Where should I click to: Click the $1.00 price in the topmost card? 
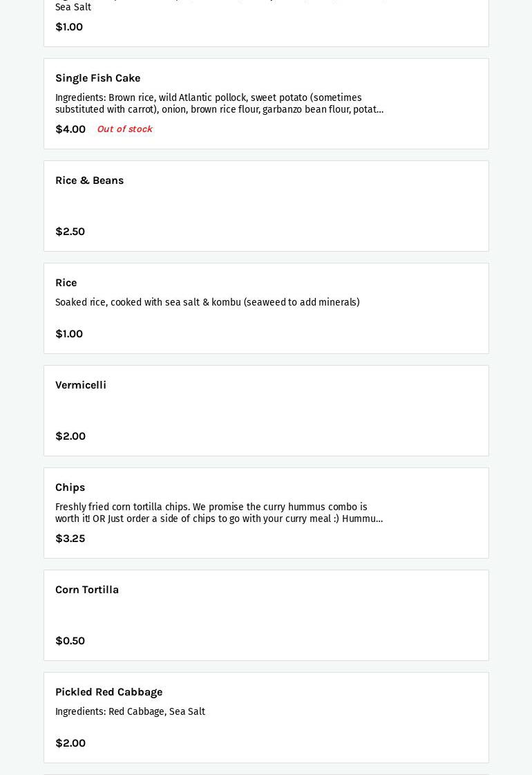[x=69, y=27]
